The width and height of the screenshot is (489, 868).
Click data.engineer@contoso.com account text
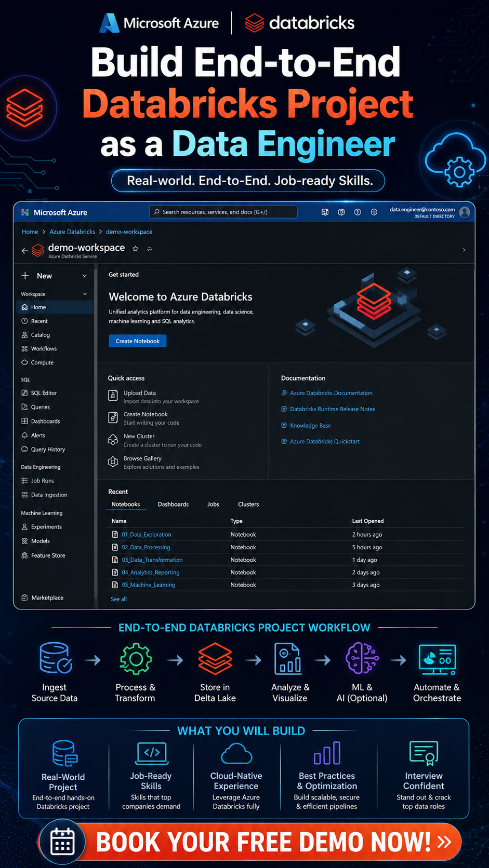pyautogui.click(x=422, y=209)
